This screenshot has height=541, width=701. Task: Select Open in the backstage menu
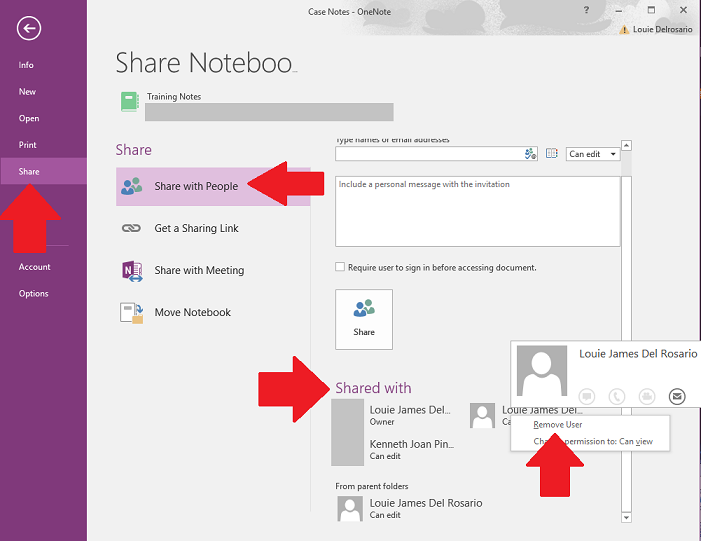click(29, 118)
